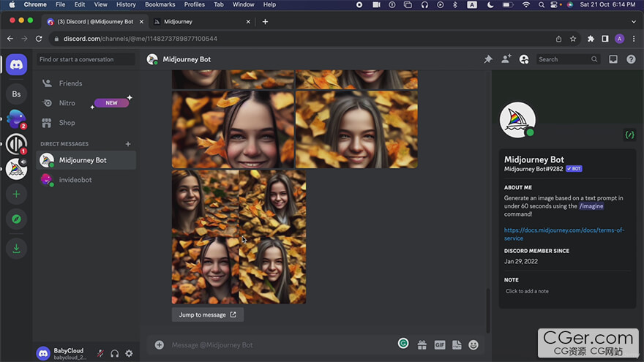Open server icon with 2 notifications
644x362 pixels.
click(16, 119)
